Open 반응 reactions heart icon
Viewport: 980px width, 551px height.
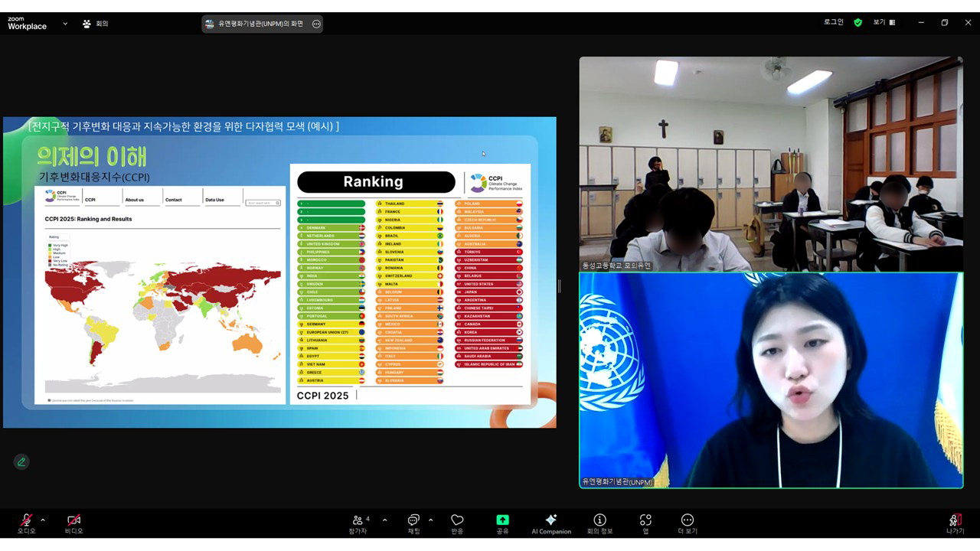(x=457, y=521)
